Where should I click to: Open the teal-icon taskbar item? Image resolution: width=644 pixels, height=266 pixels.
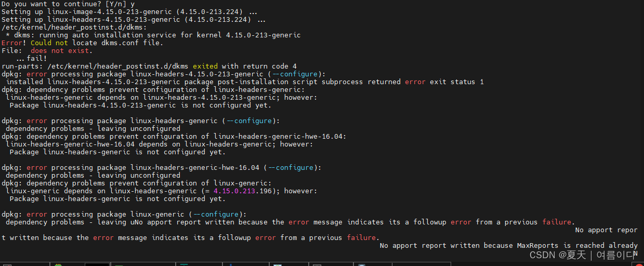[x=183, y=264]
